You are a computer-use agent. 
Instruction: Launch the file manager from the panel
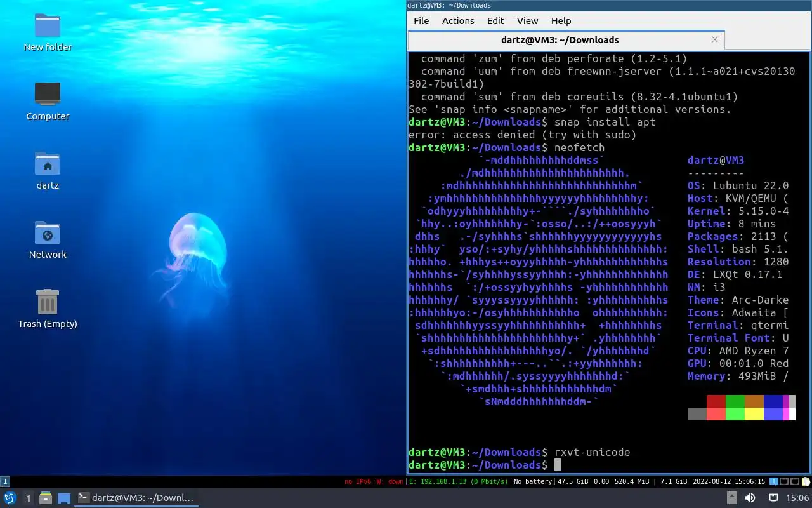[x=46, y=498]
